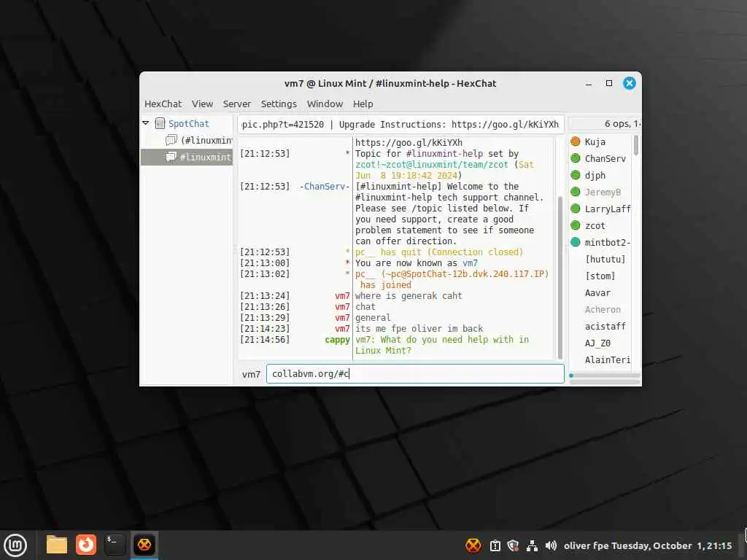The height and width of the screenshot is (560, 747).
Task: Click zcot's green status icon
Action: point(576,225)
